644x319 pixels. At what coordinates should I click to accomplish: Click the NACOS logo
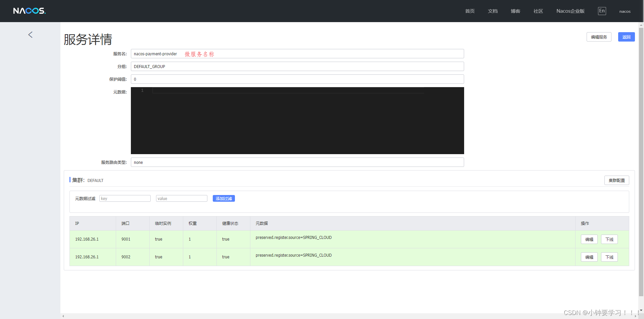tap(29, 11)
